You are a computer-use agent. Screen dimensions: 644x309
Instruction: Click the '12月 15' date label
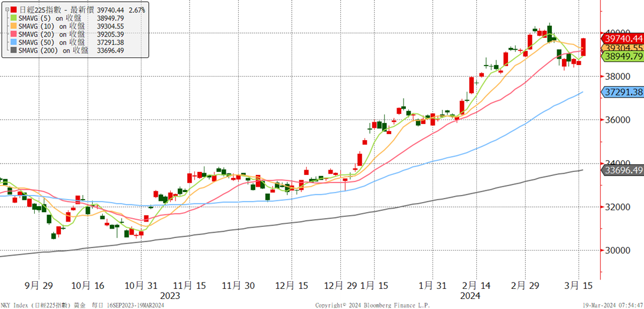coord(292,285)
